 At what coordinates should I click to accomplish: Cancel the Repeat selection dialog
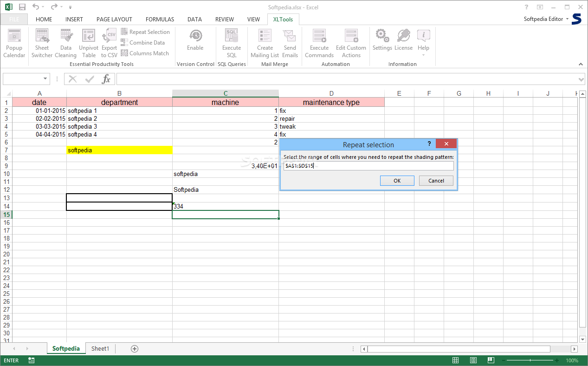[x=436, y=181]
